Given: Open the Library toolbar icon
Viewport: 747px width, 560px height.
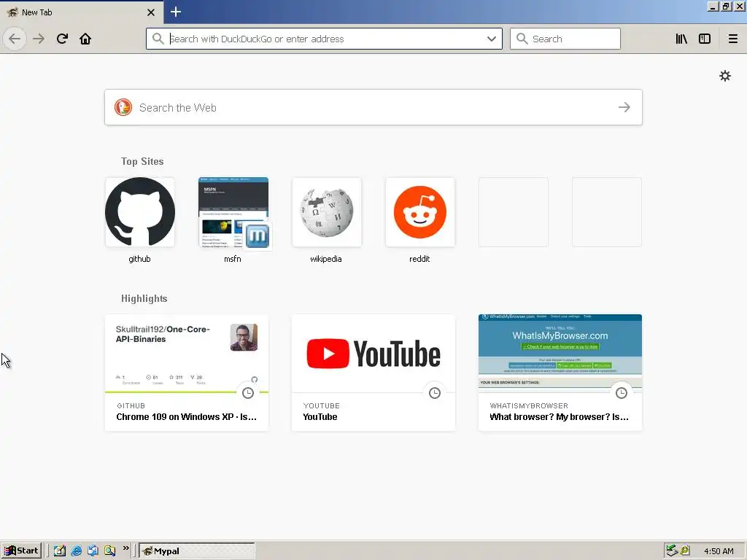Looking at the screenshot, I should click(x=681, y=39).
